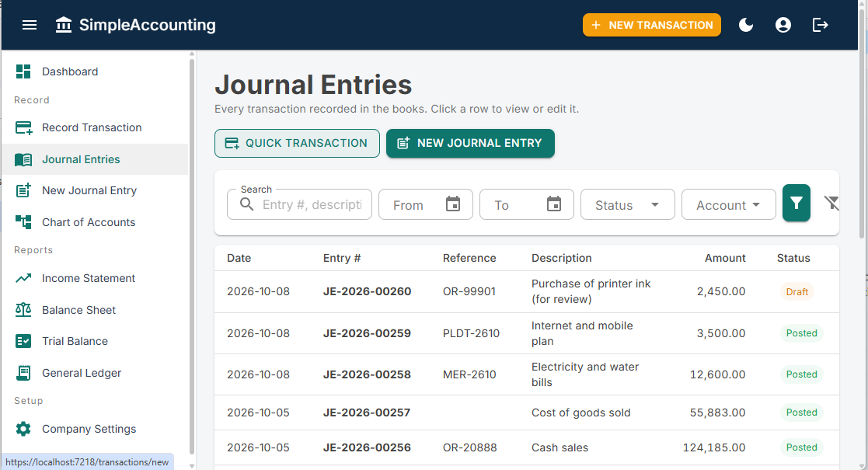Open entry JE-2026-00256

367,447
